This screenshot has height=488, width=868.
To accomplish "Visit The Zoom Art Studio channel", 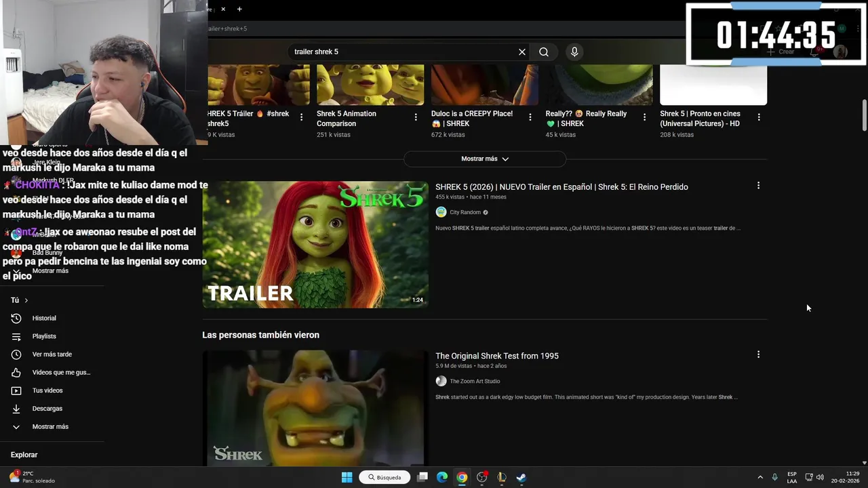I will 475,381.
